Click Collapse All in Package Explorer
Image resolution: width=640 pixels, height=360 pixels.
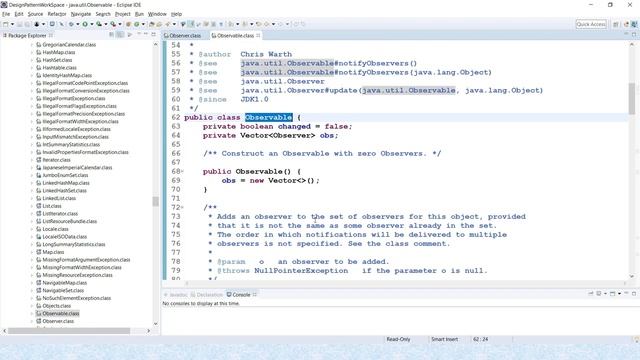pyautogui.click(x=111, y=35)
